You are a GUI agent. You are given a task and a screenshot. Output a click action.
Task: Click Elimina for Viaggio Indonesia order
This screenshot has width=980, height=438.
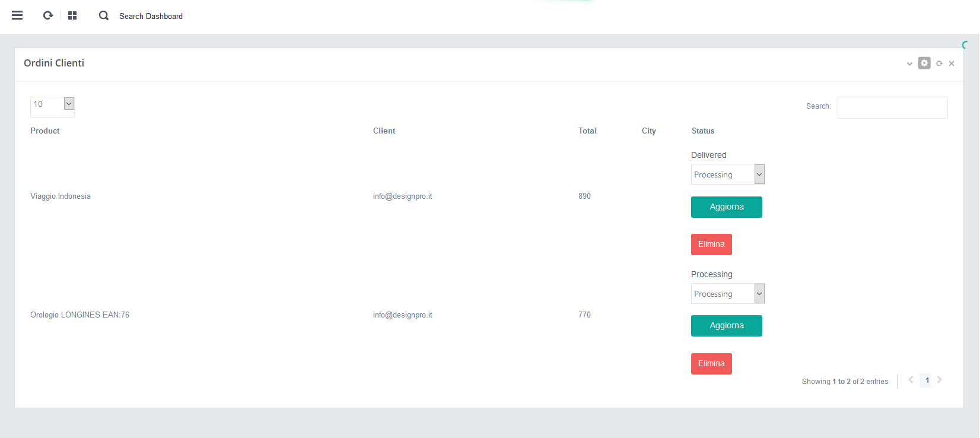click(x=711, y=245)
